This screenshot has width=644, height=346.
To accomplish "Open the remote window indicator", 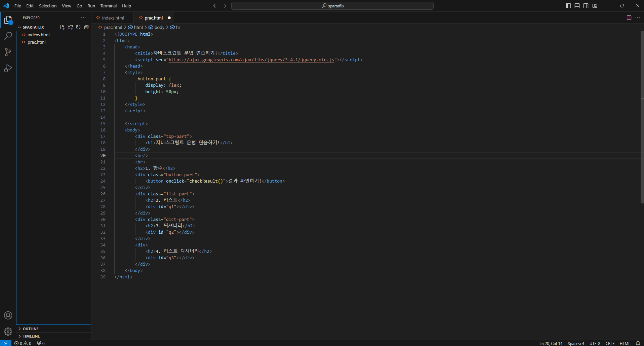I will pyautogui.click(x=6, y=343).
